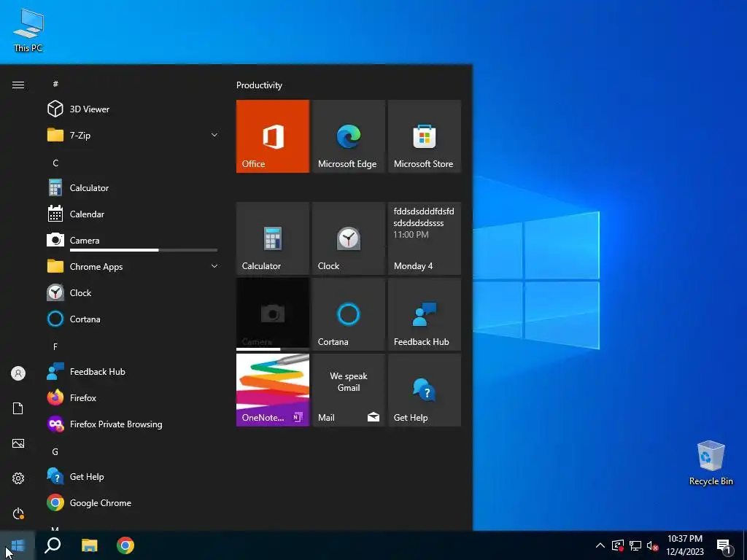Launch Calculator from the app list

click(133, 188)
